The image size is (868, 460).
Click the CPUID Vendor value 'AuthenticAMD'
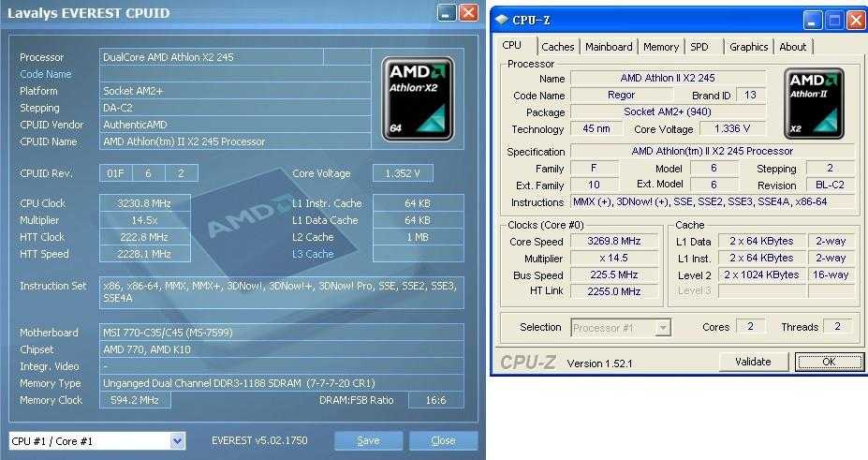tap(235, 125)
